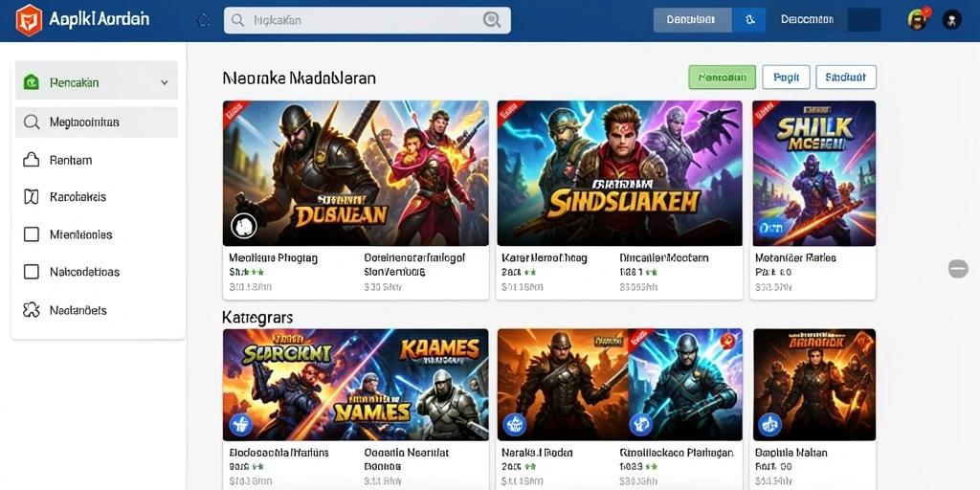Viewport: 980px width, 490px height.
Task: Click red emblem on cyan knight card
Action: 726,342
